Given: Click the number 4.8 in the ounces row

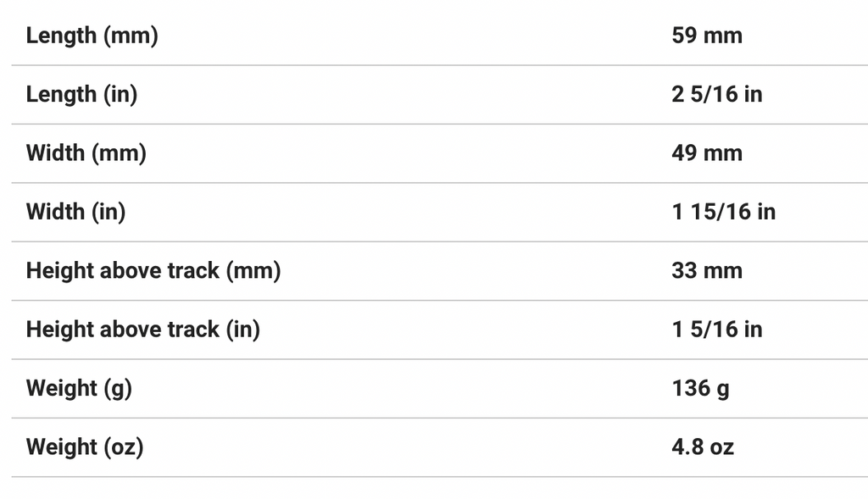Looking at the screenshot, I should [x=687, y=447].
